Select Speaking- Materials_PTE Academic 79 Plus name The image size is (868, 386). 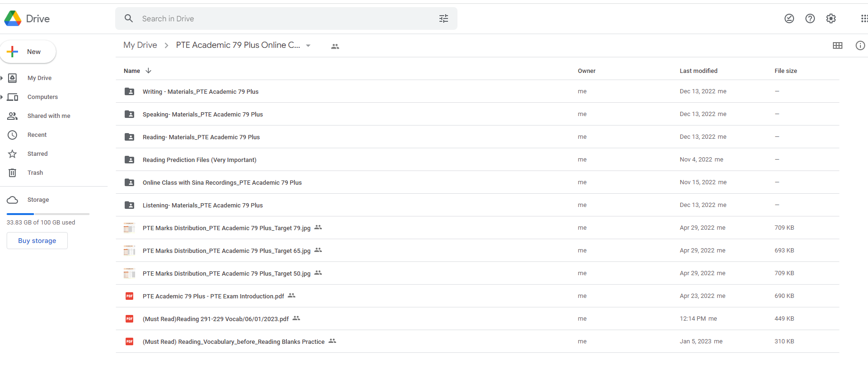coord(202,115)
